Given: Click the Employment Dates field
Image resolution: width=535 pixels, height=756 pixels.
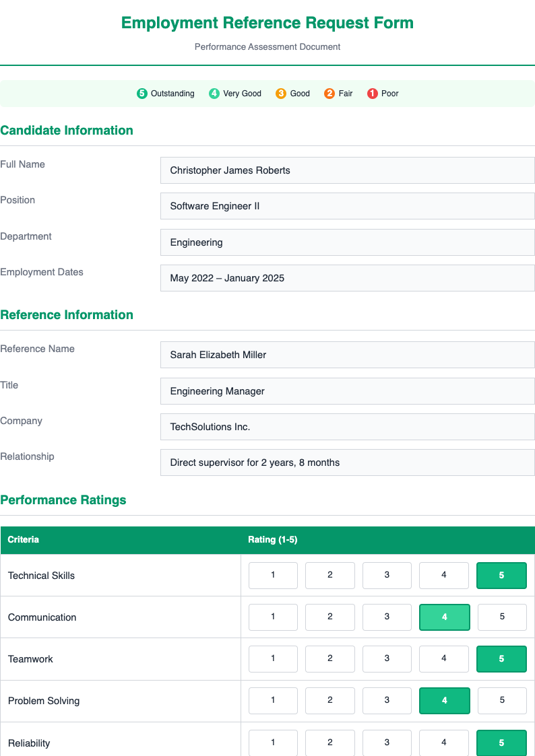Looking at the screenshot, I should coord(347,277).
